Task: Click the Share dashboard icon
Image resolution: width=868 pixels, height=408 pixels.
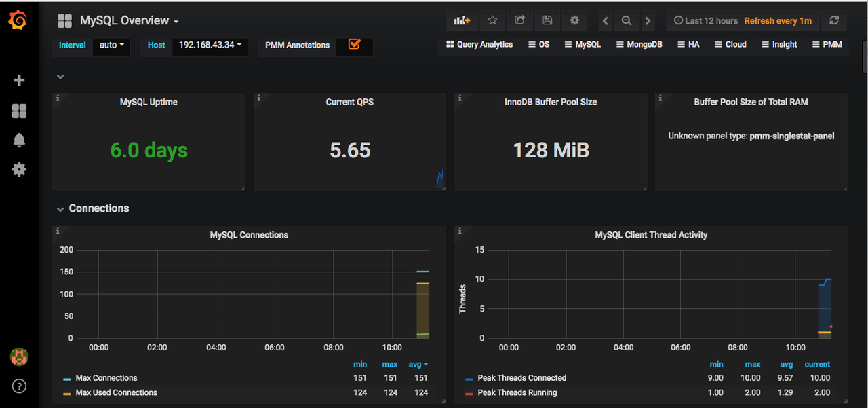Action: (x=519, y=20)
